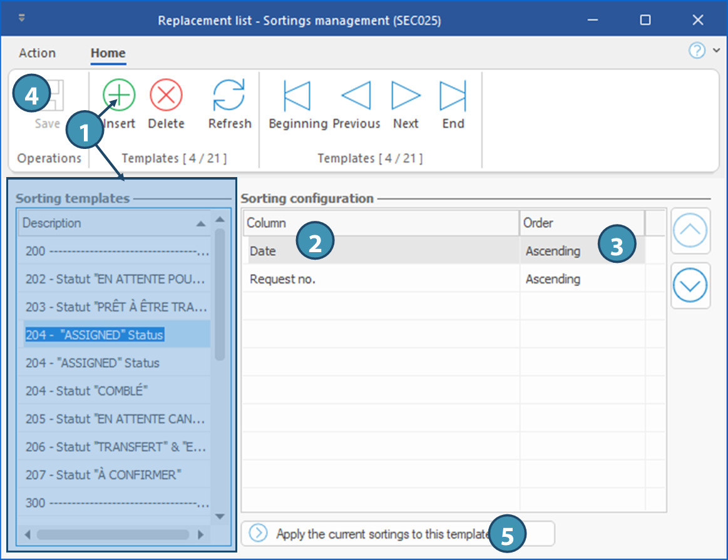
Task: Click the red Delete icon
Action: 166,96
